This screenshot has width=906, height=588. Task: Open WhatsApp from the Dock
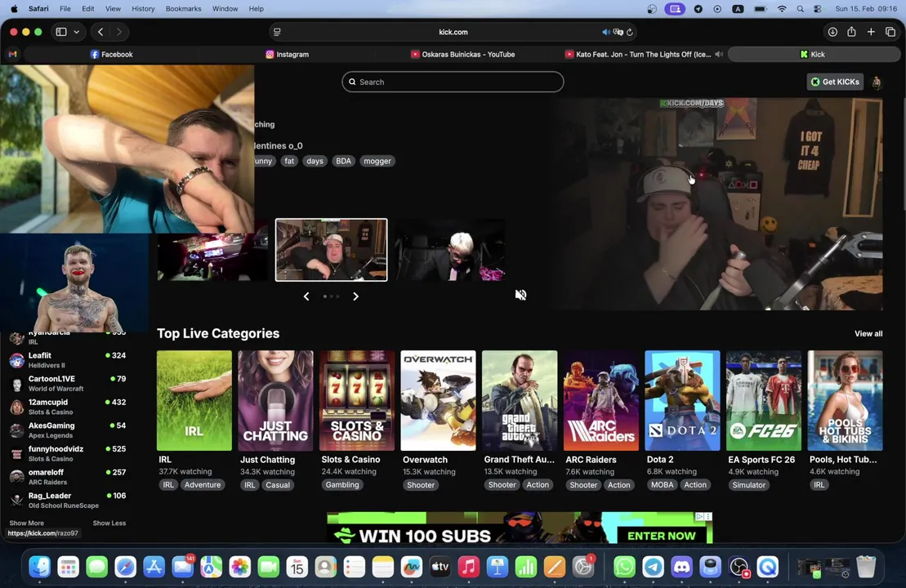point(624,568)
